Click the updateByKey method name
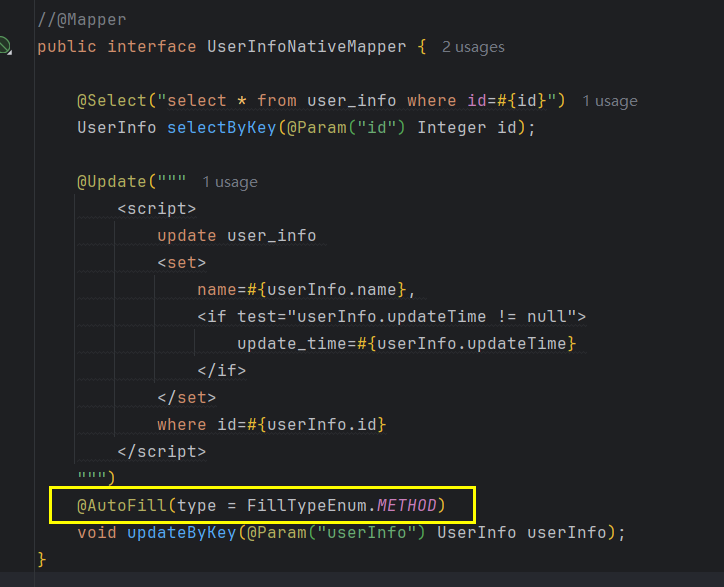The width and height of the screenshot is (724, 587). 181,533
